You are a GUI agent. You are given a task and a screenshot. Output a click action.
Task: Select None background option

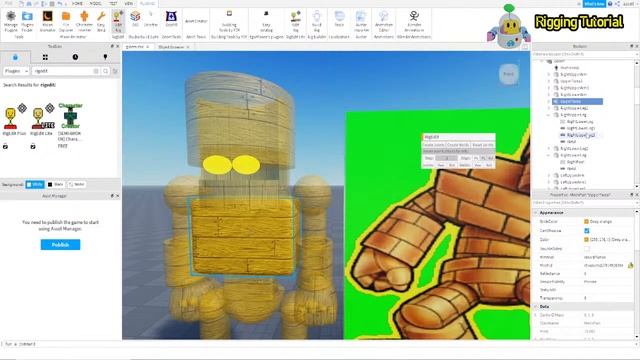(x=76, y=184)
